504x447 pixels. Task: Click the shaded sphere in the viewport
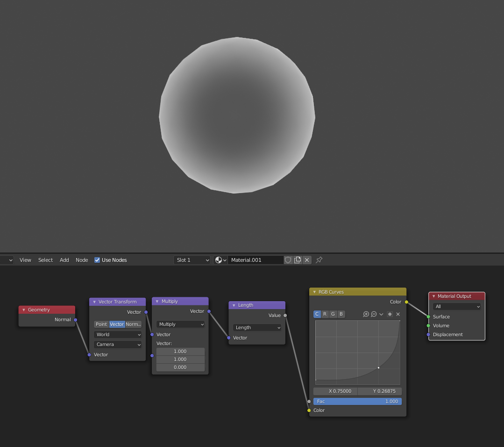[x=237, y=115]
